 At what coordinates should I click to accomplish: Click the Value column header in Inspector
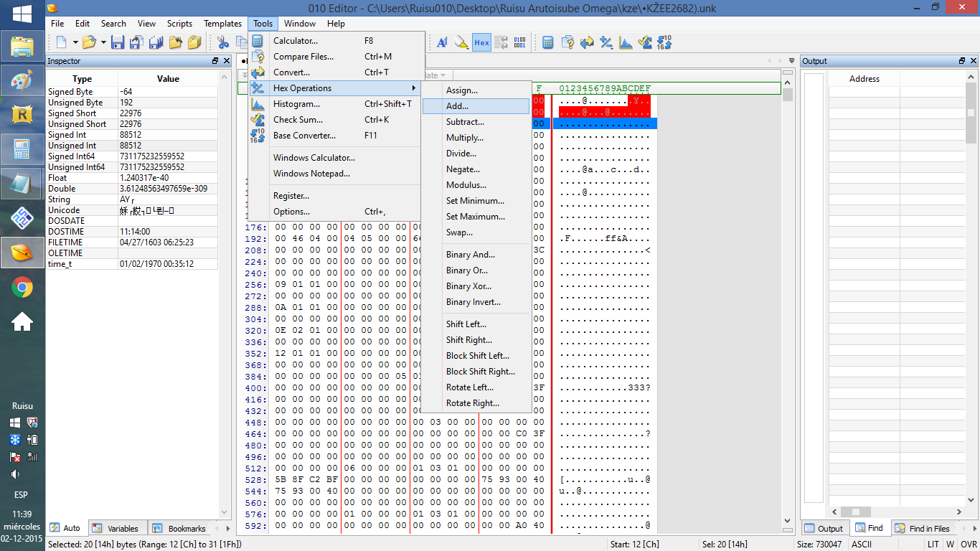168,79
